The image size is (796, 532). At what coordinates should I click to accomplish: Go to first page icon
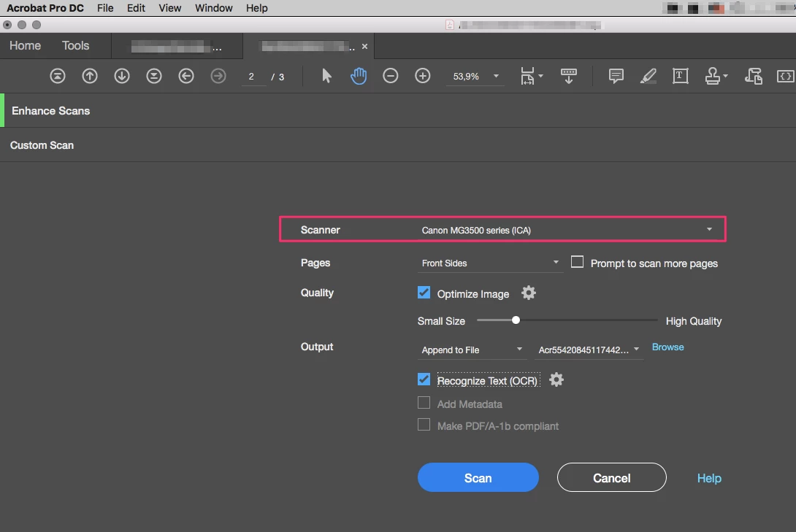[58, 76]
